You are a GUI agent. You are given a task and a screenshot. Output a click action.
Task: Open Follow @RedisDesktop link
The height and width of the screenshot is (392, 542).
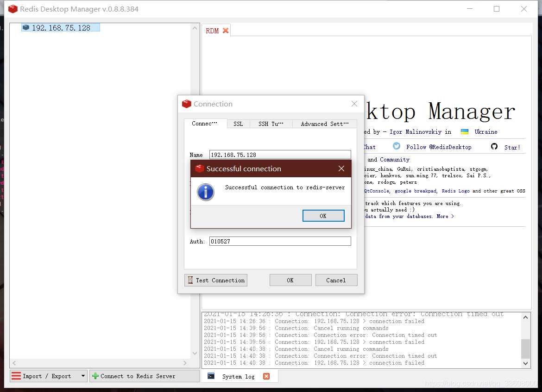click(x=439, y=147)
